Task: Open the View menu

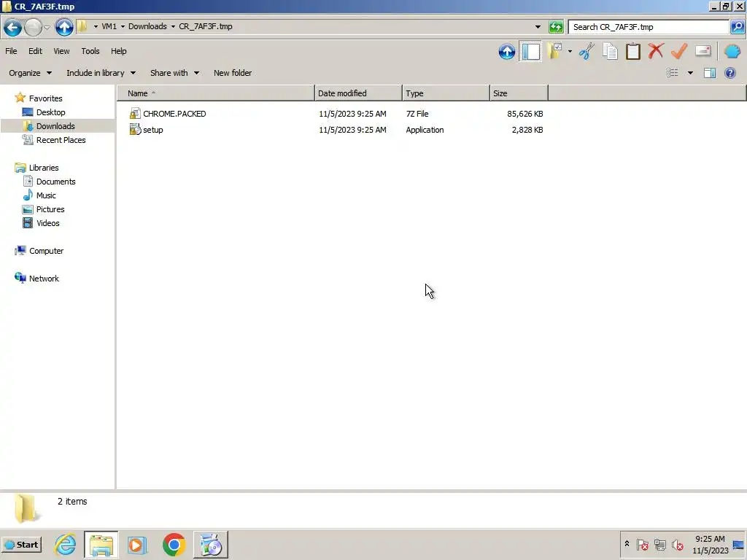Action: tap(61, 51)
